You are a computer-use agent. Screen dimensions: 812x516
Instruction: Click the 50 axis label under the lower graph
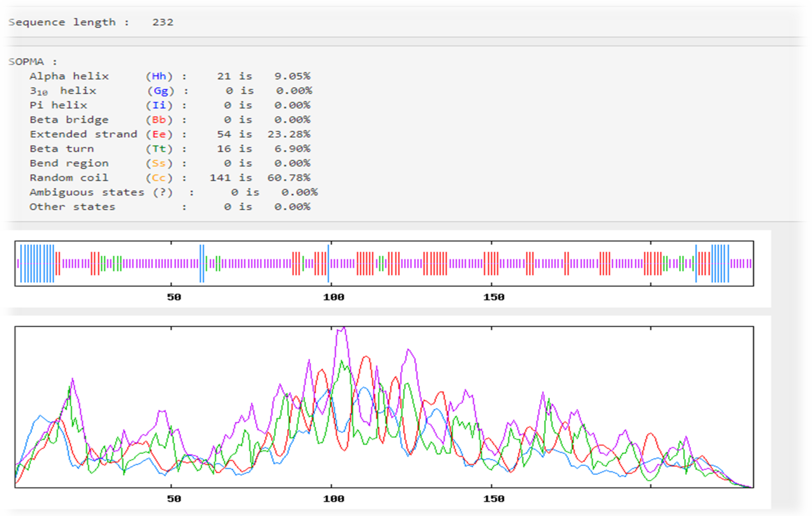174,499
